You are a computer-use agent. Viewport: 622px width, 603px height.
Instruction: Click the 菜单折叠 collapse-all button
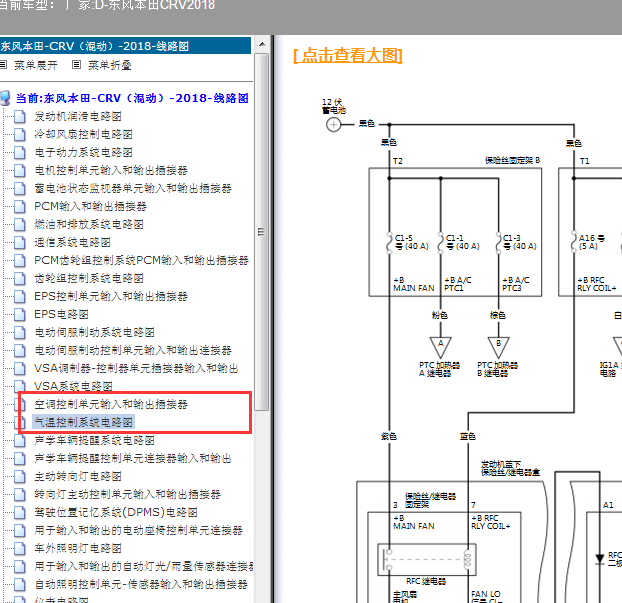pos(109,65)
